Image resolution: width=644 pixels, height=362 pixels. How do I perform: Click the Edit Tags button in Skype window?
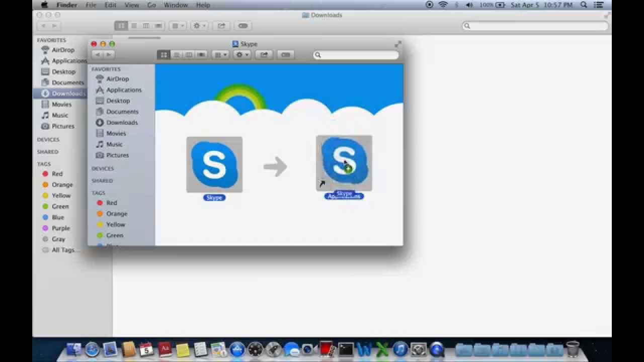(x=286, y=55)
